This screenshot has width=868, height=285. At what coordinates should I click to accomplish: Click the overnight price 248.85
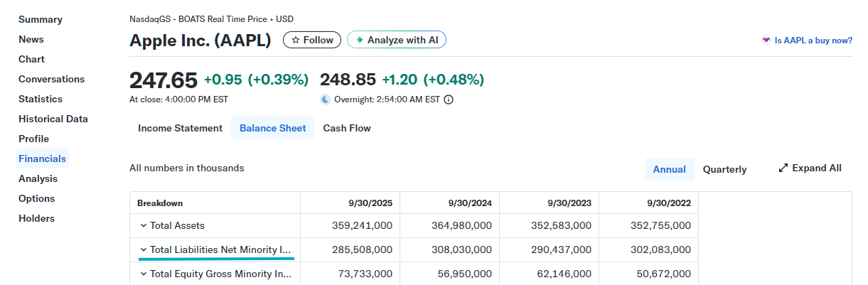point(348,79)
